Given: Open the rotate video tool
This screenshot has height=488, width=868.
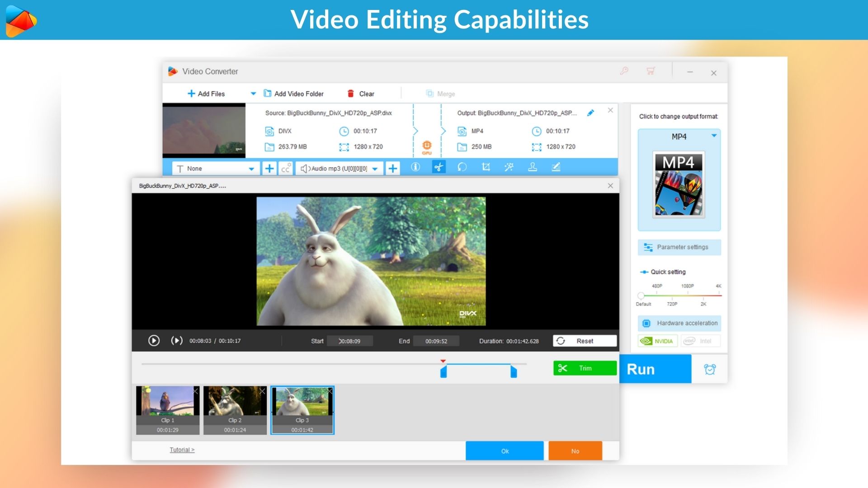Looking at the screenshot, I should coord(462,168).
